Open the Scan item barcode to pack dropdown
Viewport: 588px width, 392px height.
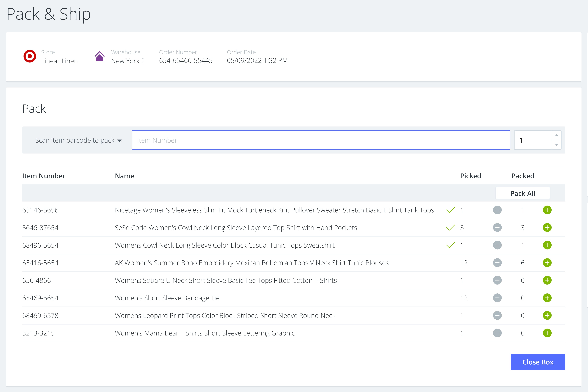[x=78, y=140]
